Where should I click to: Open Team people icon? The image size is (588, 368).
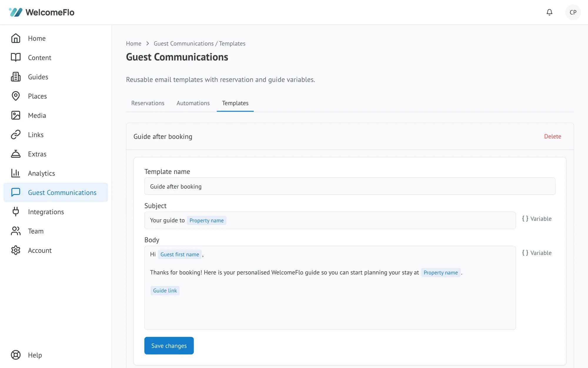click(16, 231)
